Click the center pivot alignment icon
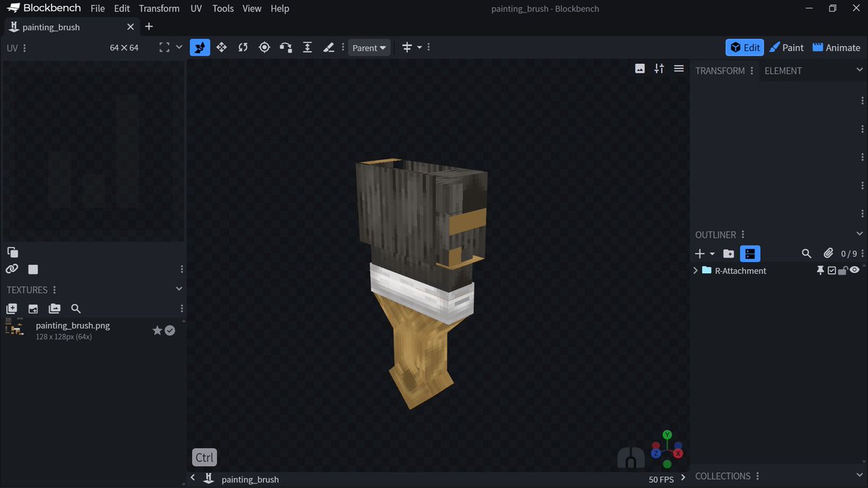 (x=407, y=47)
